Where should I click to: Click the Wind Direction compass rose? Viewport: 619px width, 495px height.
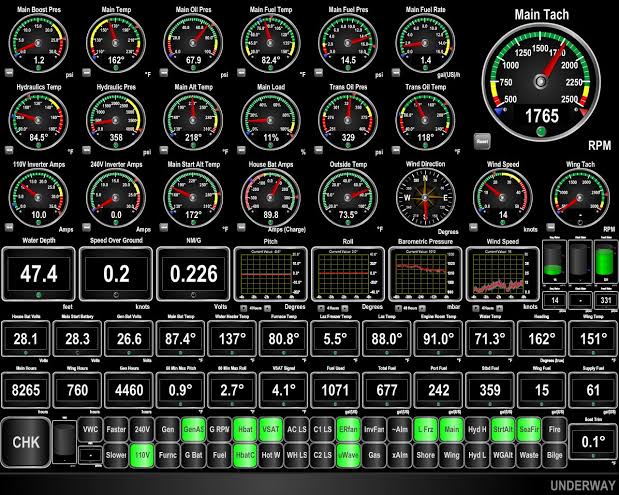pos(425,198)
